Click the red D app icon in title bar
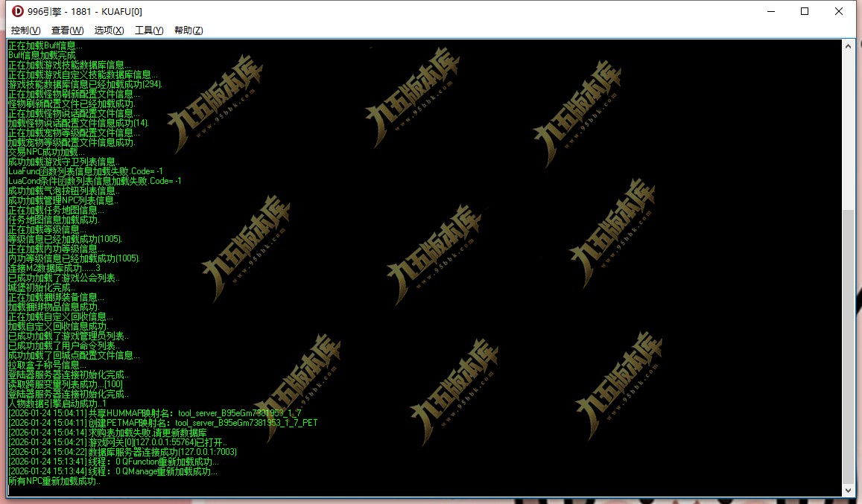The height and width of the screenshot is (504, 862). (18, 11)
